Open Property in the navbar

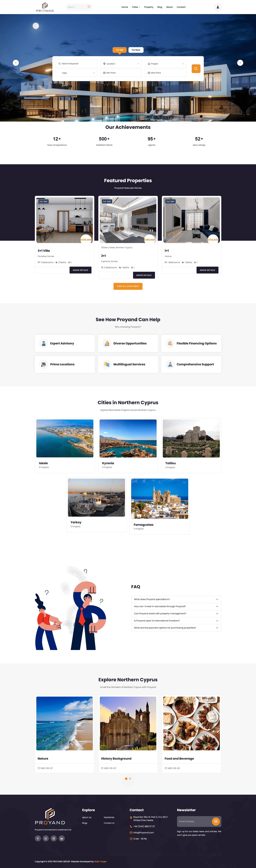[149, 7]
